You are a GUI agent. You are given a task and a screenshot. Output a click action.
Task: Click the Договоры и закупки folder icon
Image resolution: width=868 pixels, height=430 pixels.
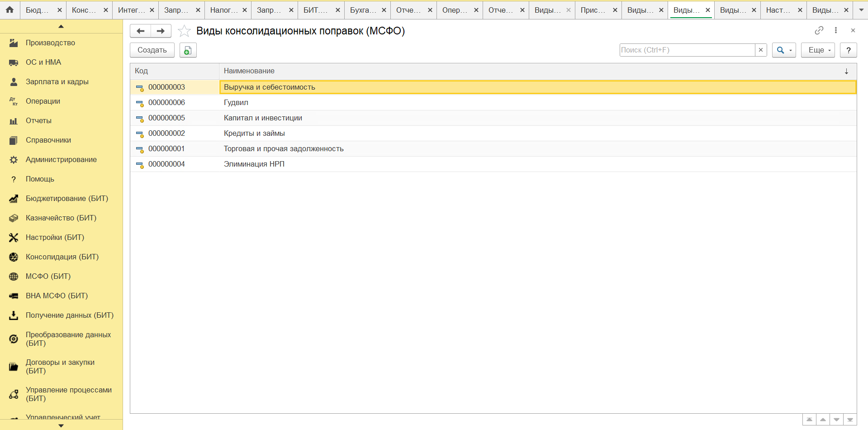[x=14, y=367]
